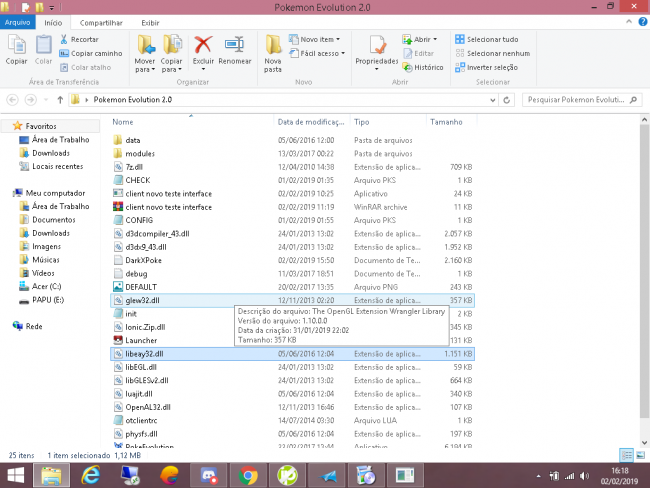Click the Editar button
The image size is (650, 488).
pos(418,53)
